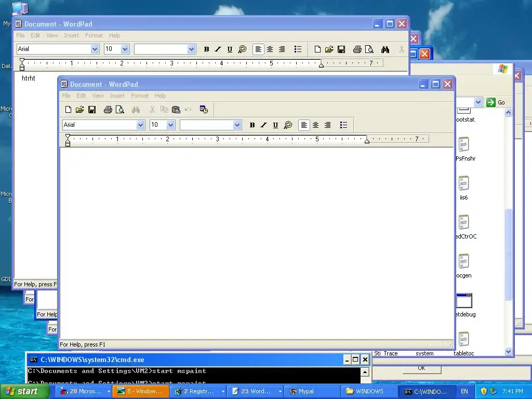Screen dimensions: 532x399
Task: Open Explorer address bar dropdown arrow
Action: click(478, 102)
